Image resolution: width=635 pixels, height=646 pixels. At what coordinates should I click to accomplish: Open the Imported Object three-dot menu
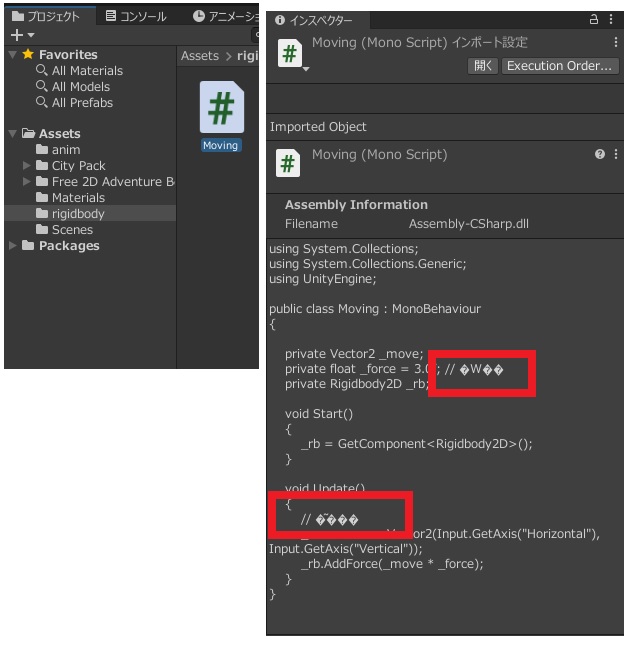[615, 155]
